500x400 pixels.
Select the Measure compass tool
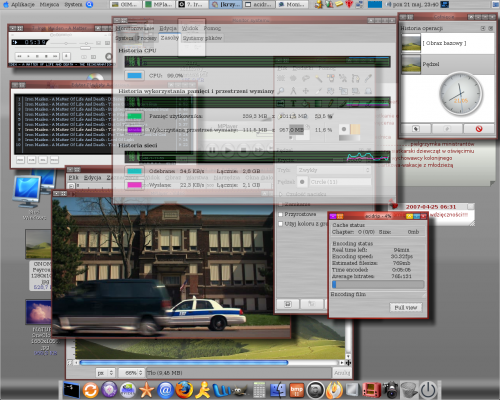click(x=293, y=91)
